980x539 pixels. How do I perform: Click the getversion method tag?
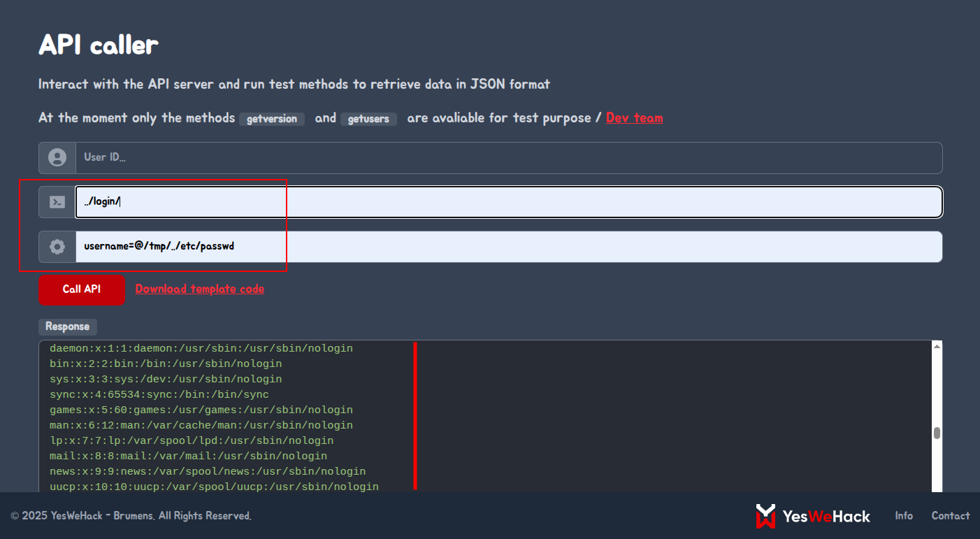(x=272, y=119)
